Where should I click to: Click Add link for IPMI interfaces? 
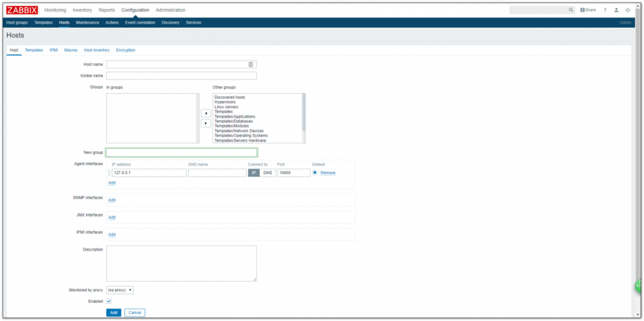coord(111,235)
